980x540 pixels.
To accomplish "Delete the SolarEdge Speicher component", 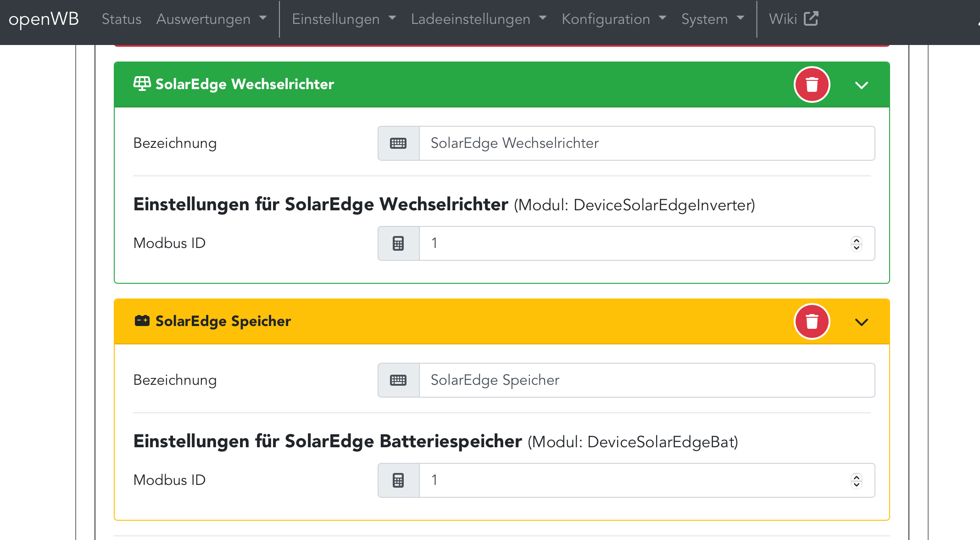I will coord(812,321).
